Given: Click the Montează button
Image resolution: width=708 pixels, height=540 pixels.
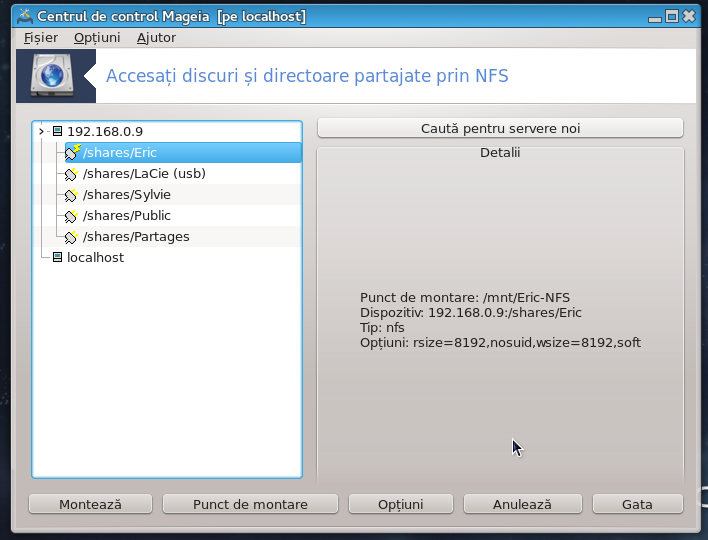Looking at the screenshot, I should 90,504.
